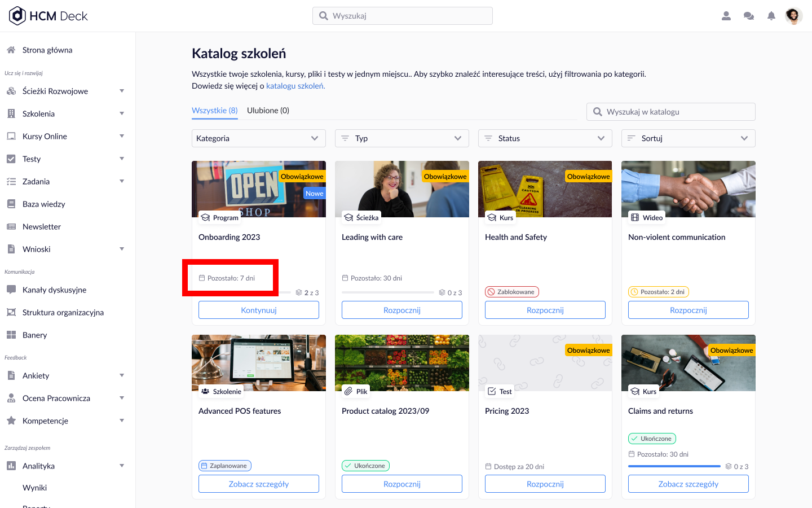Click the magnifier icon in catalog search

(598, 112)
